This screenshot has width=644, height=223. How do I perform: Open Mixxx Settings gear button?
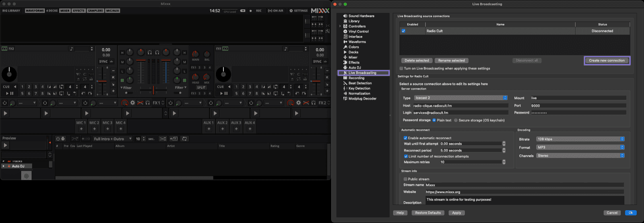click(298, 11)
